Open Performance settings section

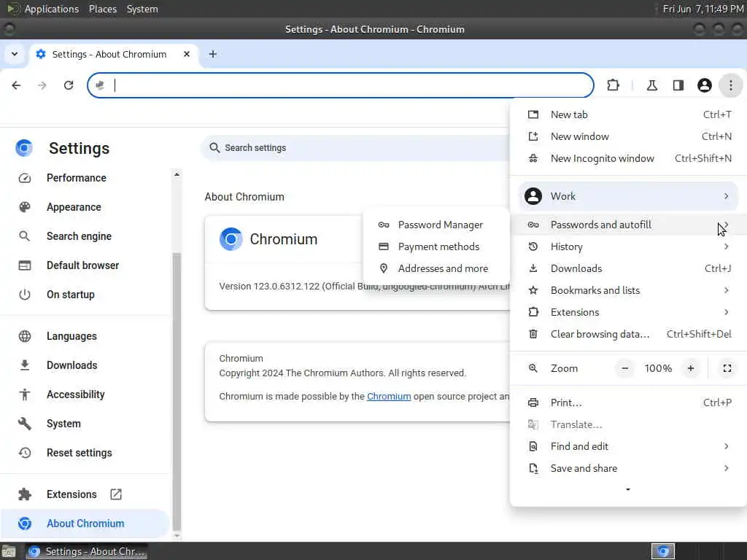tap(76, 178)
